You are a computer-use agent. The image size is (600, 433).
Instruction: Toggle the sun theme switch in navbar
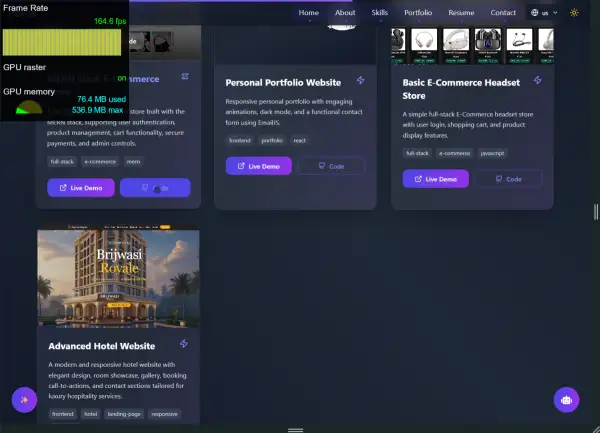pyautogui.click(x=574, y=13)
